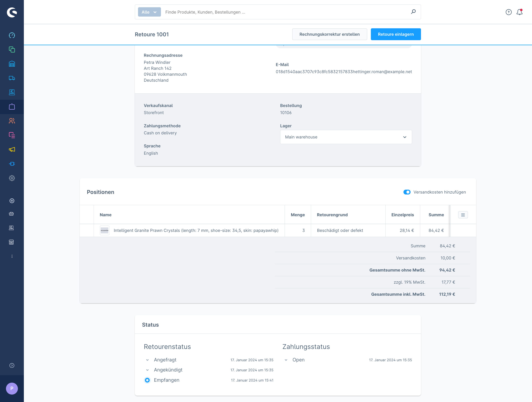
Task: Click the Storefront sales channel text
Action: (154, 113)
